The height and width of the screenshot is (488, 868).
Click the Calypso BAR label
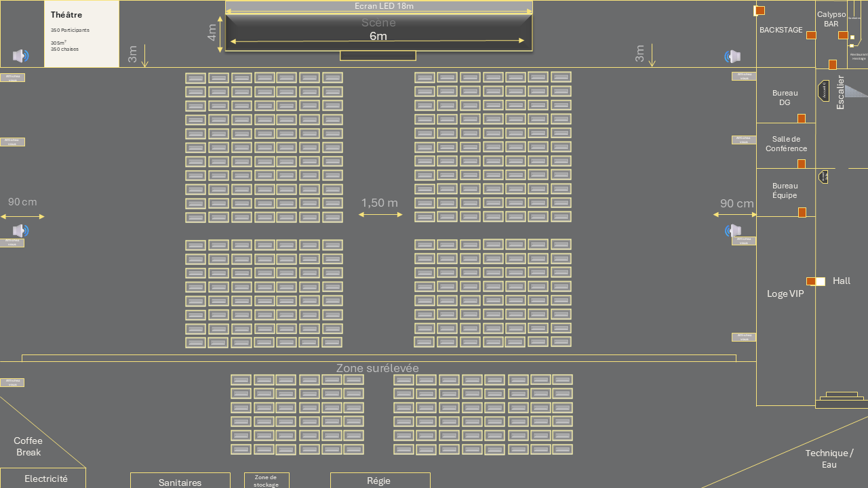coord(831,19)
